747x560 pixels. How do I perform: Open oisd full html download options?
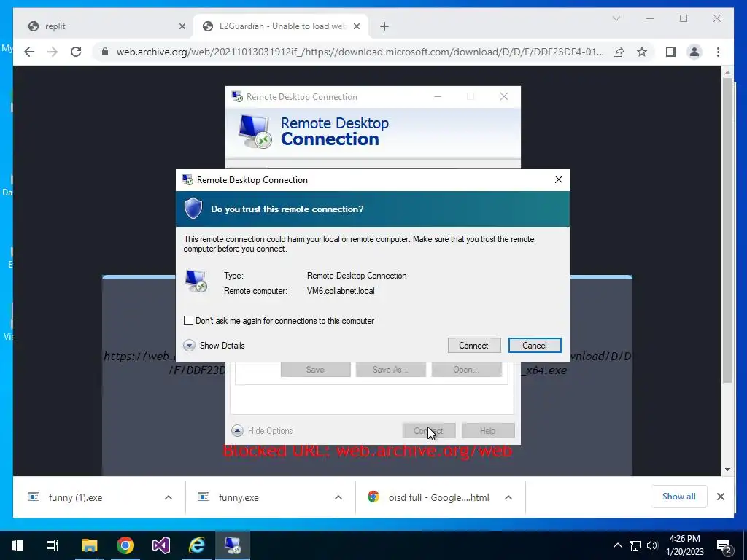[x=508, y=497]
